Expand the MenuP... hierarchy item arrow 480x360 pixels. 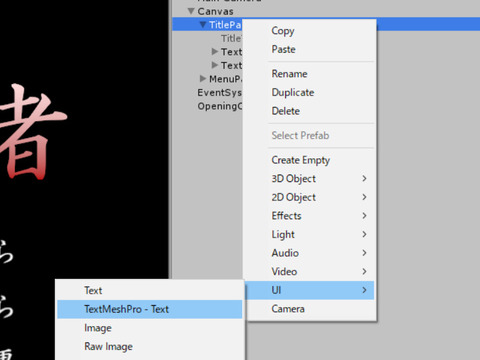(203, 79)
